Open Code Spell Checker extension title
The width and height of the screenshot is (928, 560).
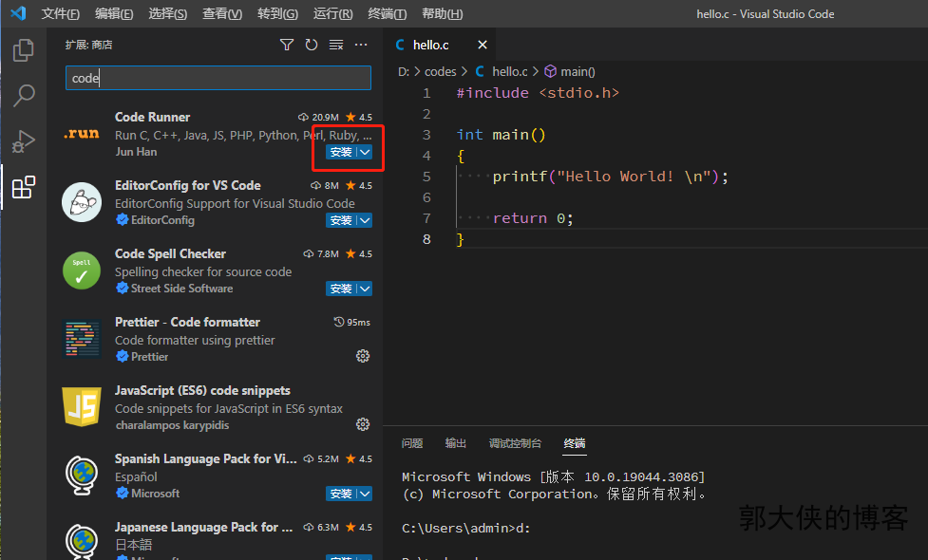pyautogui.click(x=170, y=253)
